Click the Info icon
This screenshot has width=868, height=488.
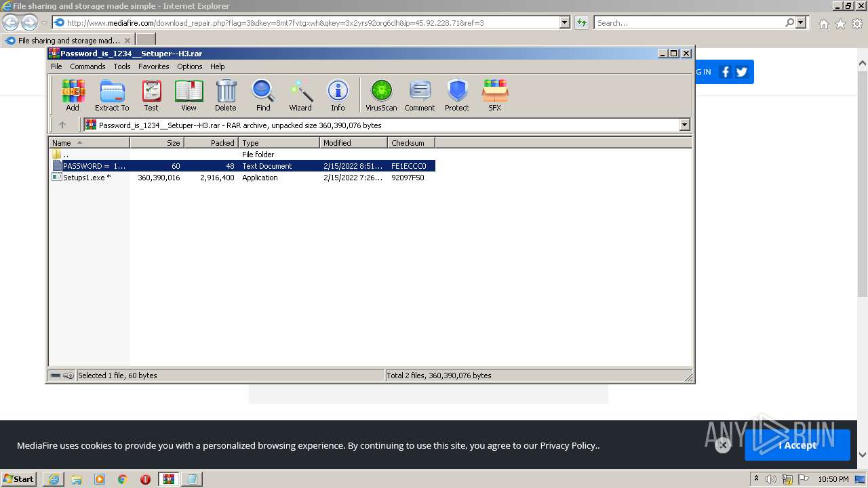click(x=338, y=95)
